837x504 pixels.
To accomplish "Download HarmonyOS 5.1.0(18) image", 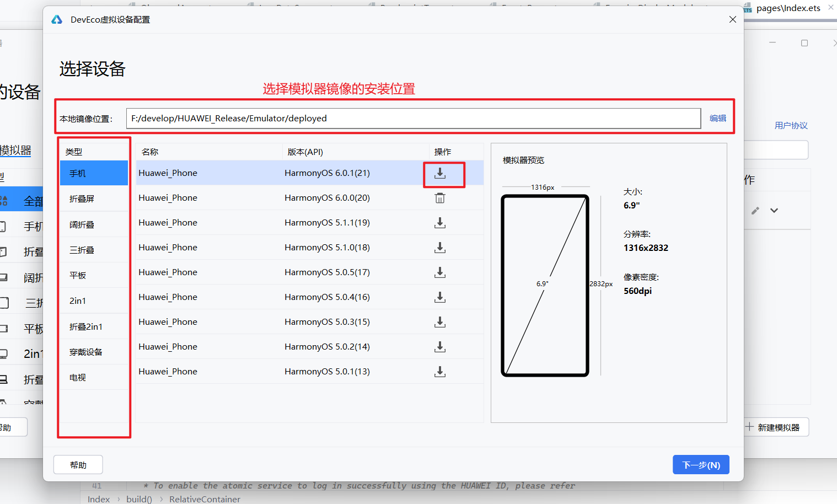I will point(439,248).
